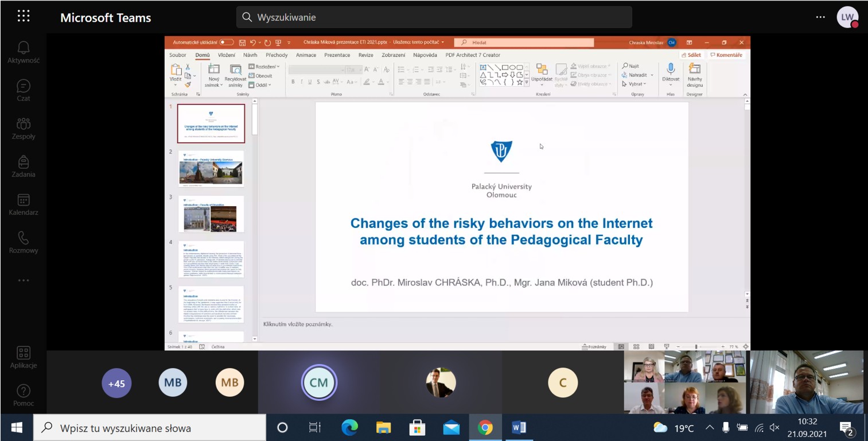The image size is (868, 441).
Task: Go to Zespoły teams view
Action: [x=24, y=128]
